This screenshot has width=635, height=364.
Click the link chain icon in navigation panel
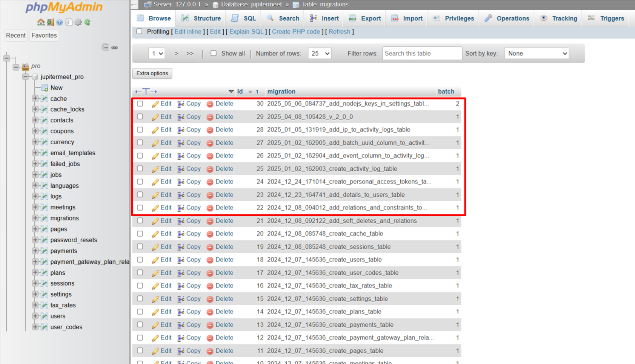115,47
